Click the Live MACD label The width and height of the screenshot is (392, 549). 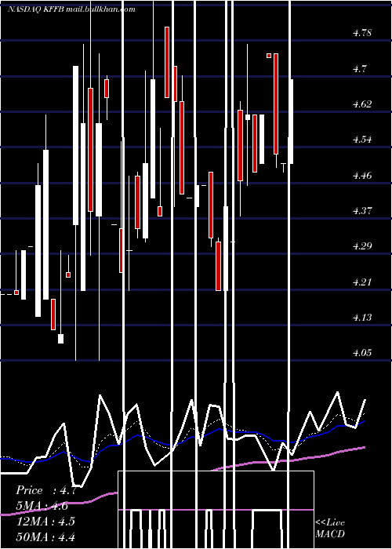click(330, 528)
